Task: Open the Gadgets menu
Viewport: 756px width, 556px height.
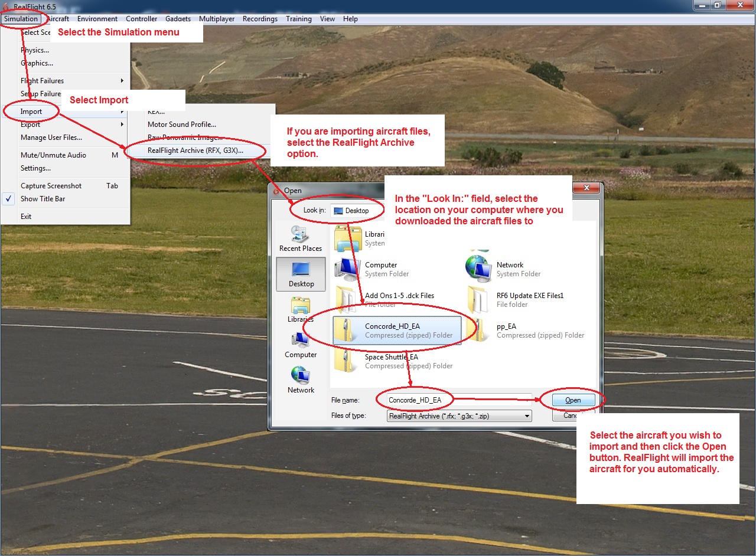Action: 178,19
